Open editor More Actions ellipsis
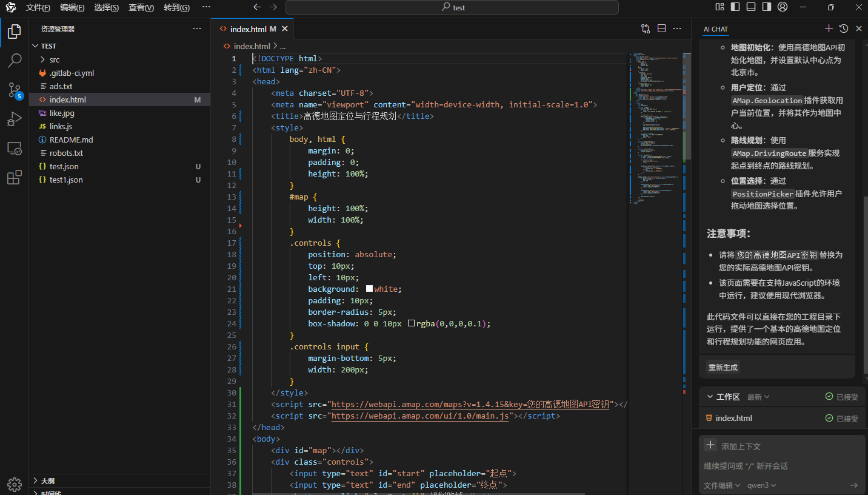This screenshot has width=868, height=495. tap(678, 29)
